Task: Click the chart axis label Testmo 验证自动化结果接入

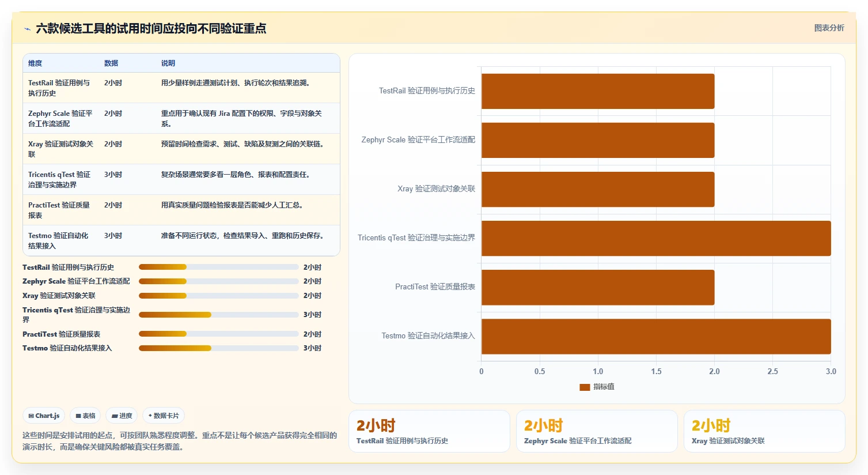Action: 429,336
